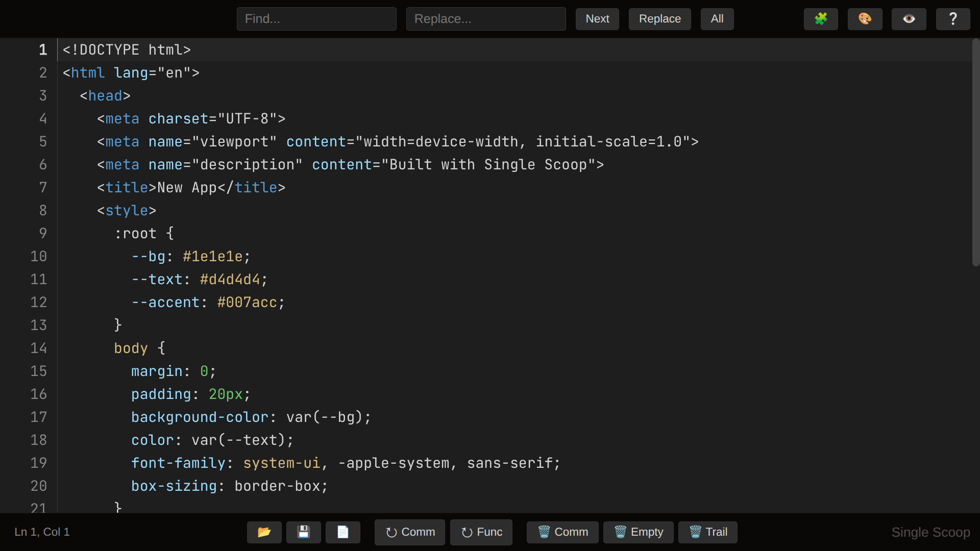Toggle the eye preview icon
The width and height of the screenshot is (980, 551).
coord(909,19)
